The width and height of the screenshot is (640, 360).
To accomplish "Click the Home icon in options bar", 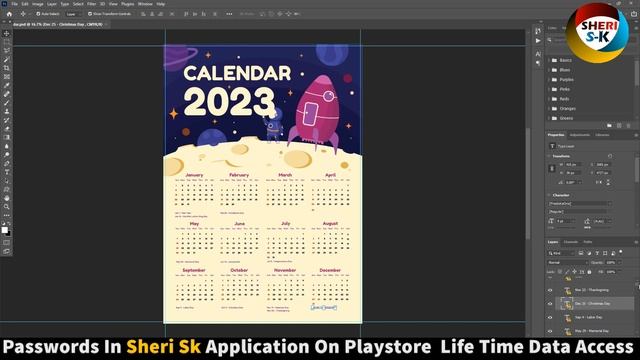I will click(x=9, y=14).
